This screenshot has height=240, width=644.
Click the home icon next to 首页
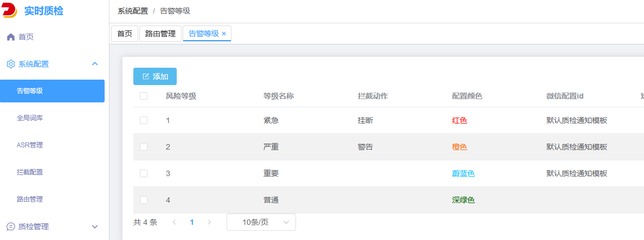[10, 37]
